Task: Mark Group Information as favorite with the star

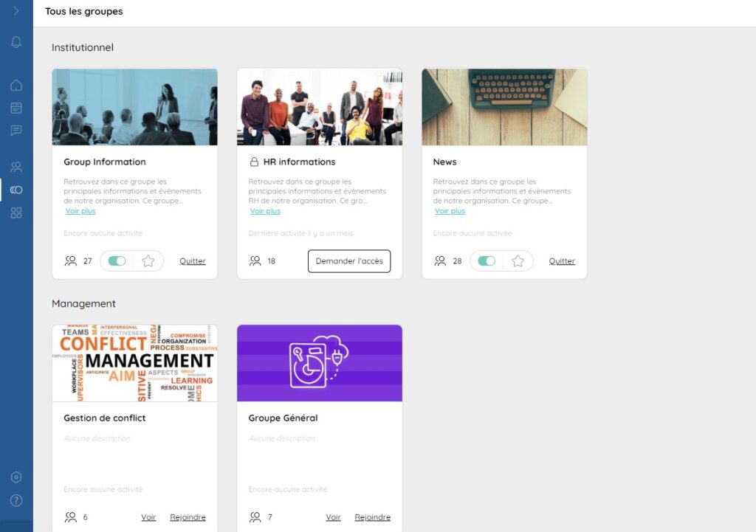Action: [148, 261]
